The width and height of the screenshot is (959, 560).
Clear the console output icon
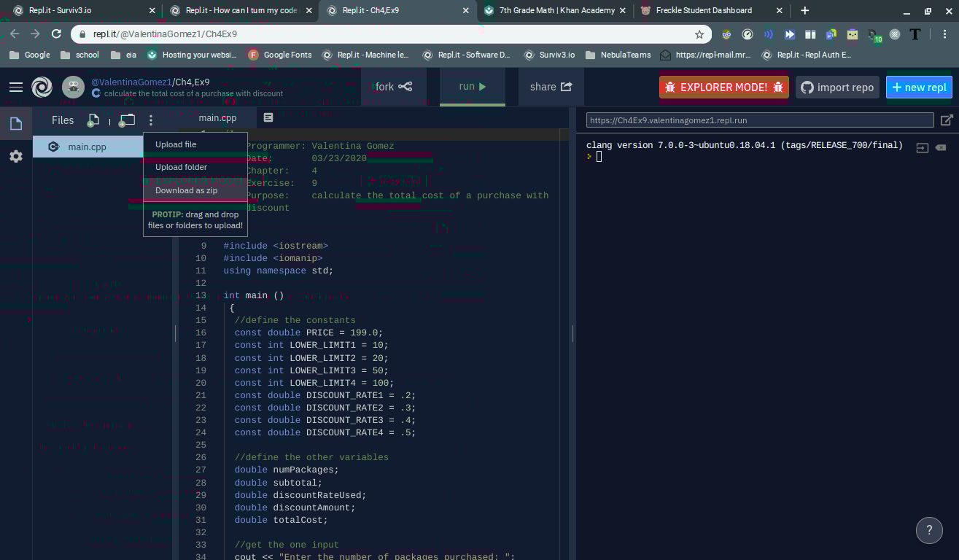[941, 147]
